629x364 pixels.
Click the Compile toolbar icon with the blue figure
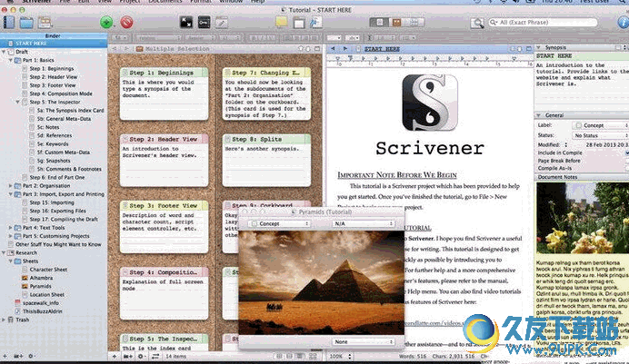[x=316, y=22]
